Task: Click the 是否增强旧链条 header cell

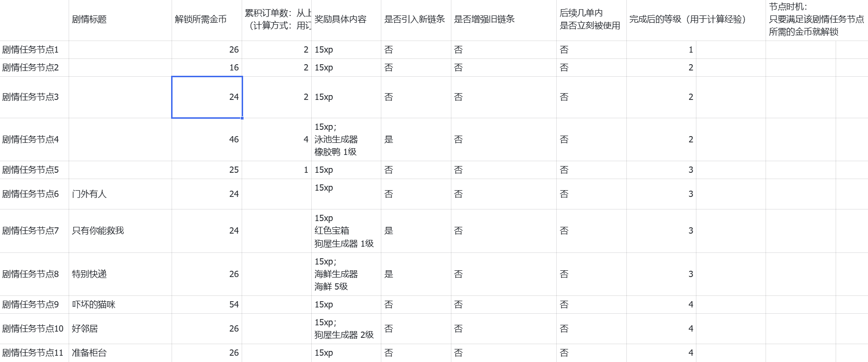Action: click(504, 20)
